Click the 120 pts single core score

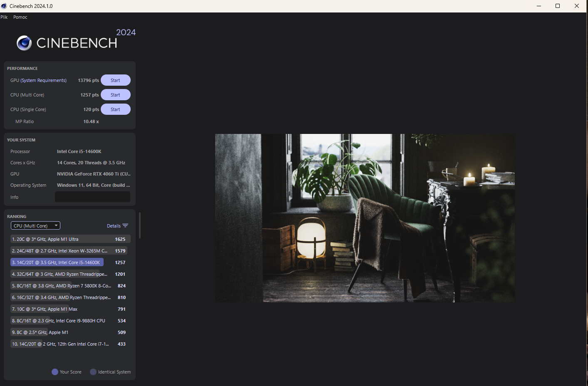tap(91, 109)
